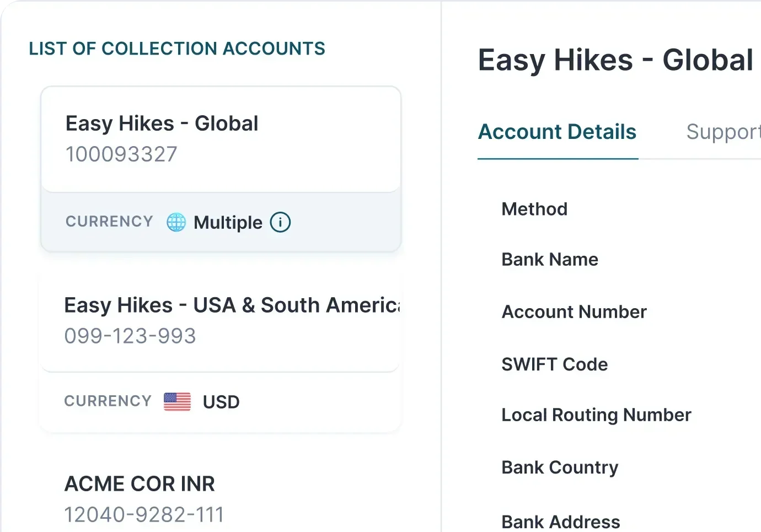Select the ACME COR INR account
The image size is (761, 532).
[x=140, y=484]
